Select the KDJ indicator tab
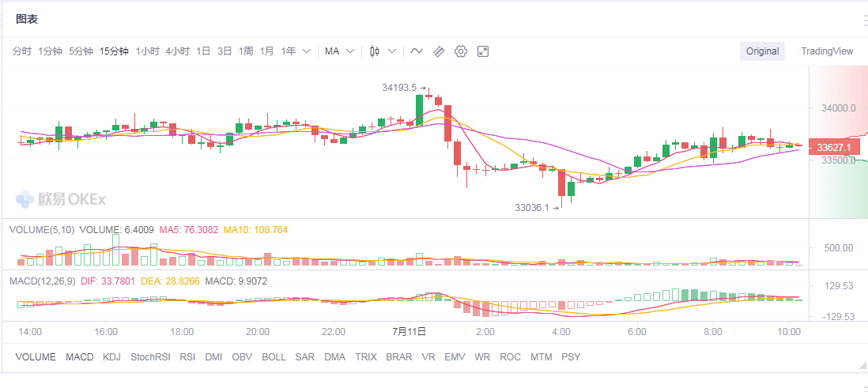This screenshot has height=392, width=868. pyautogui.click(x=112, y=357)
